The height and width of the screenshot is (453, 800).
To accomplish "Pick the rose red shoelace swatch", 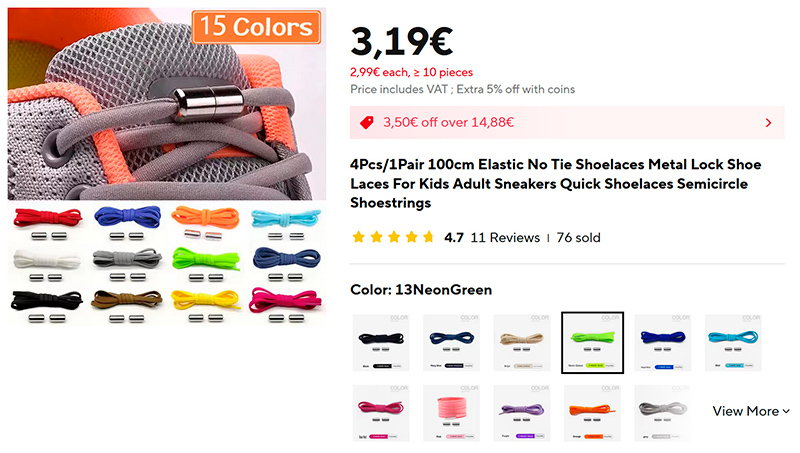I will (x=381, y=413).
